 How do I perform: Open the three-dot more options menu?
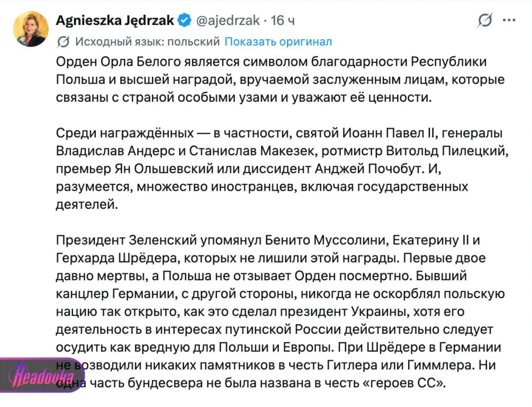509,20
